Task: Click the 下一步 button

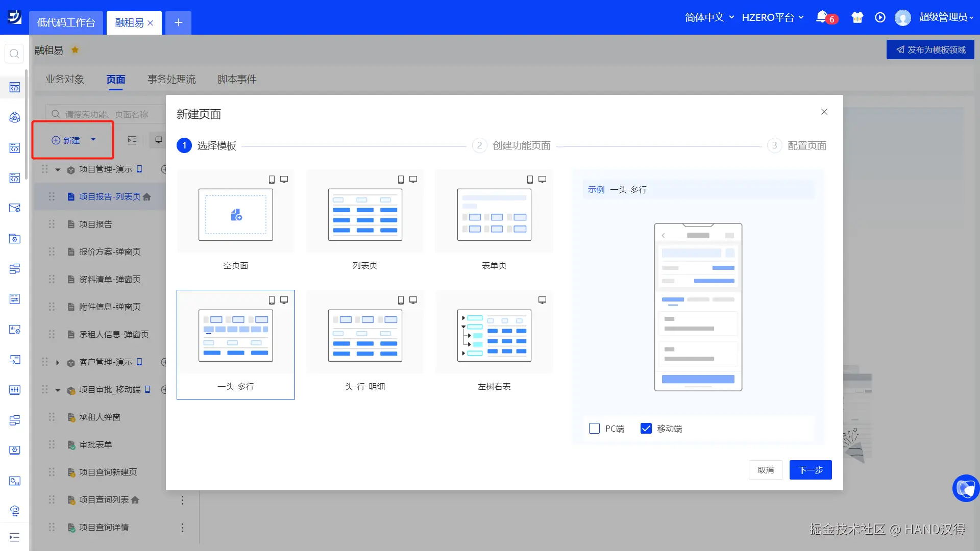Action: click(810, 470)
